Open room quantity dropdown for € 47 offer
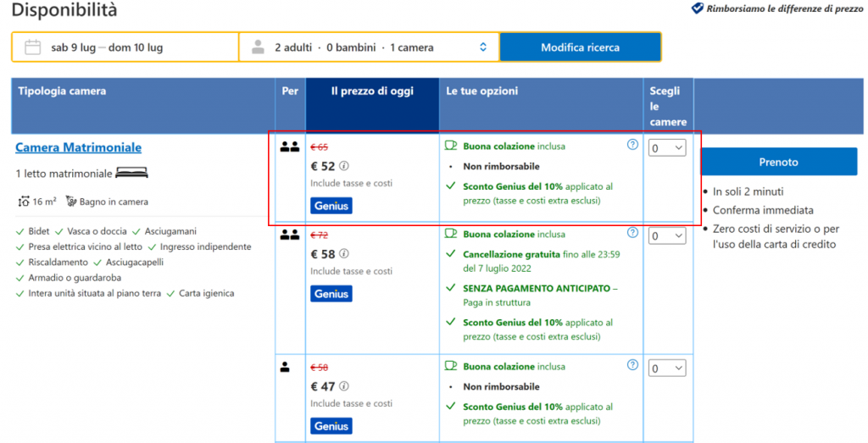The width and height of the screenshot is (868, 443). click(667, 368)
